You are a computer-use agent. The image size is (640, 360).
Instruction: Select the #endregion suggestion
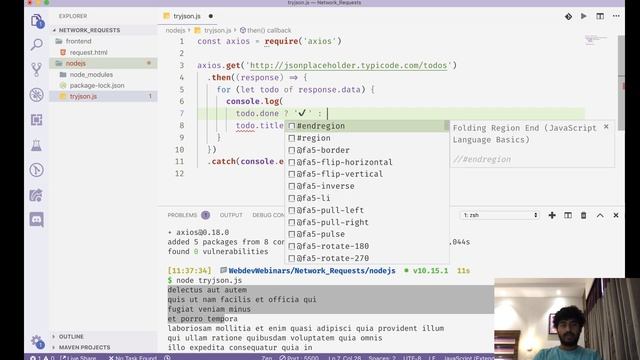click(x=367, y=126)
